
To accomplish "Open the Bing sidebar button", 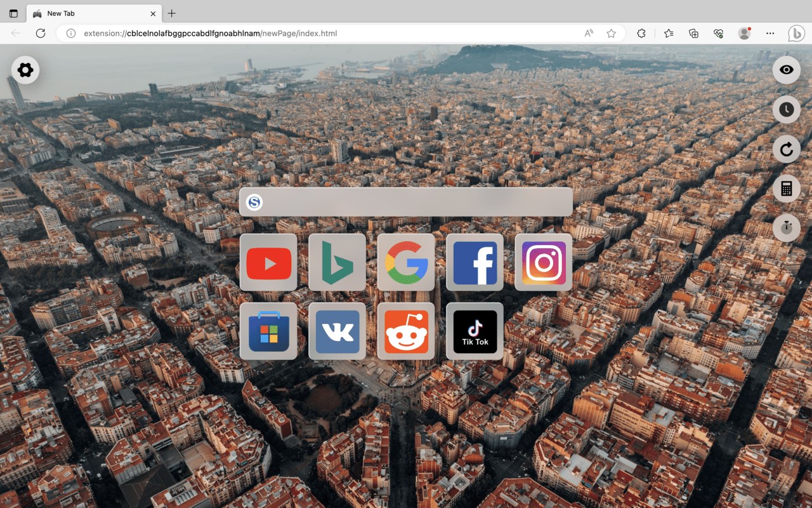I will 796,33.
